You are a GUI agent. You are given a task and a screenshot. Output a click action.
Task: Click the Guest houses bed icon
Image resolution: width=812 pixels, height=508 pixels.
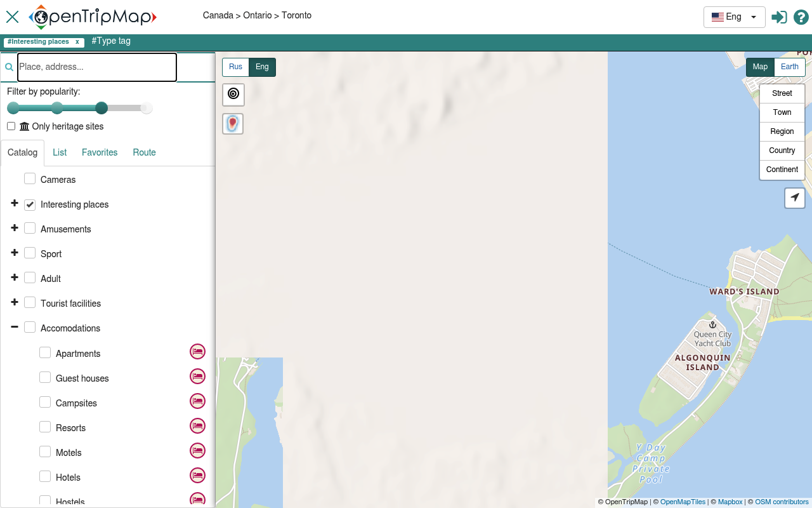click(198, 376)
